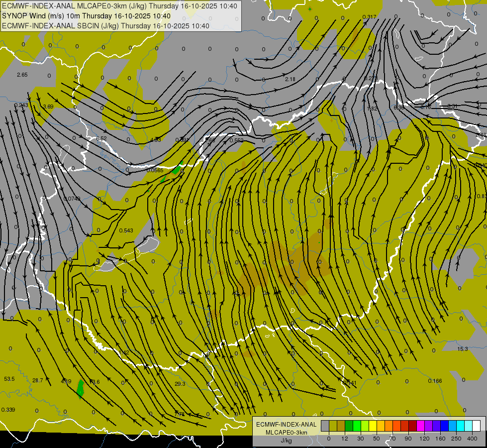Click the map value 4.33
Image resolution: width=487 pixels, height=448 pixels.
[x=156, y=140]
